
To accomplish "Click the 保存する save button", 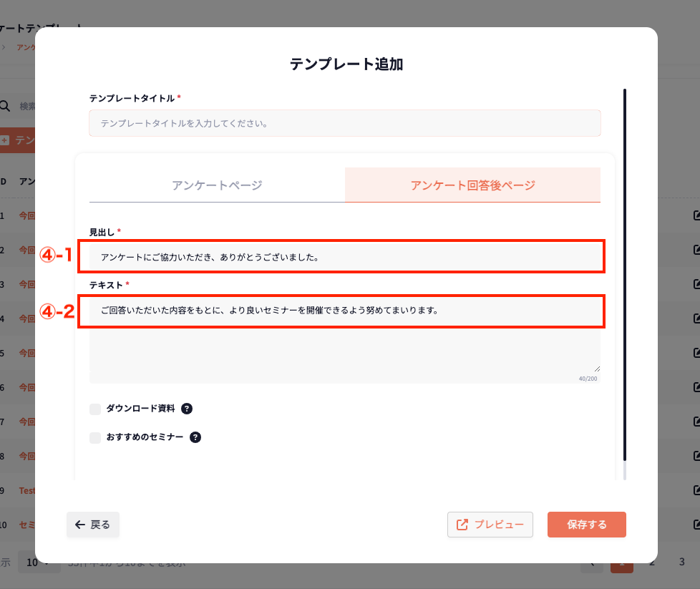I will click(586, 525).
